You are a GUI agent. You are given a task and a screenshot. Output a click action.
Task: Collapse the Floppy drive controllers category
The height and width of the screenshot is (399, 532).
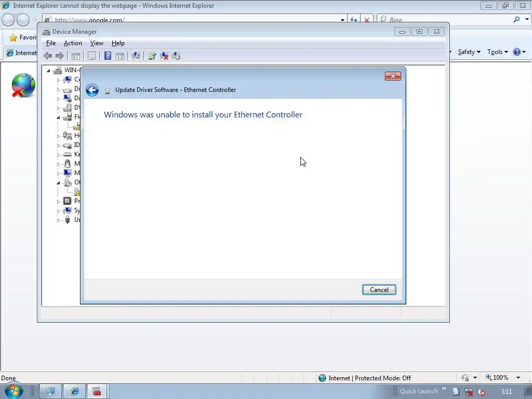tap(58, 117)
